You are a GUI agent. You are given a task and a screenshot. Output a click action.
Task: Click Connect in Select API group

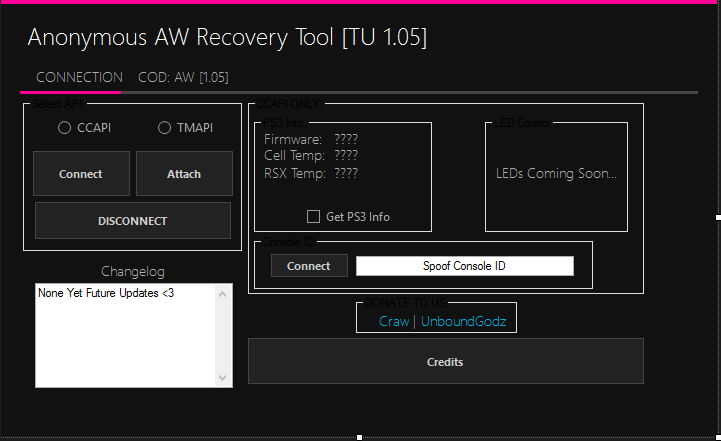click(x=81, y=174)
